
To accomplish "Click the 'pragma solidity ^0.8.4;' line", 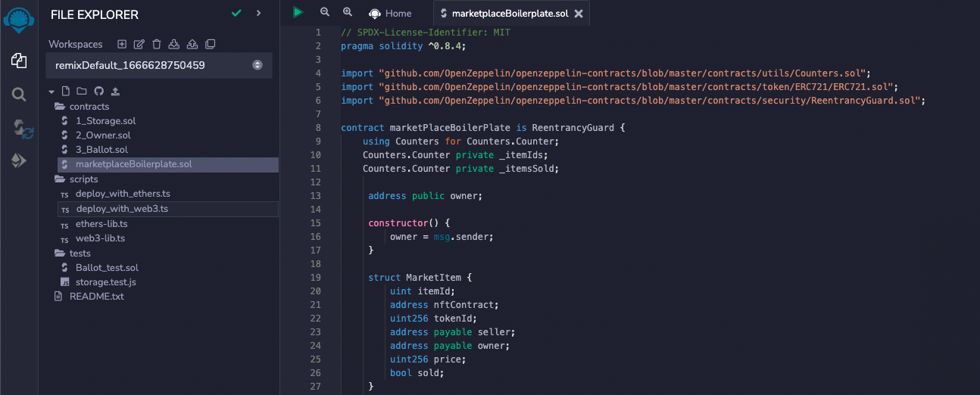I will click(x=404, y=46).
